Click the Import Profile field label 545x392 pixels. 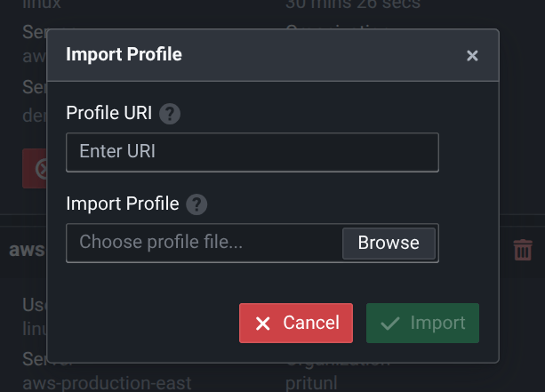tap(122, 204)
